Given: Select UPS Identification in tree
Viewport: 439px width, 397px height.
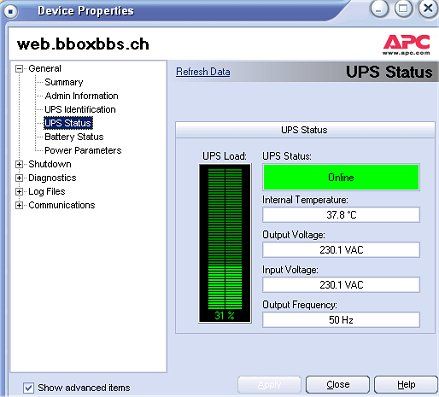Looking at the screenshot, I should [x=80, y=110].
